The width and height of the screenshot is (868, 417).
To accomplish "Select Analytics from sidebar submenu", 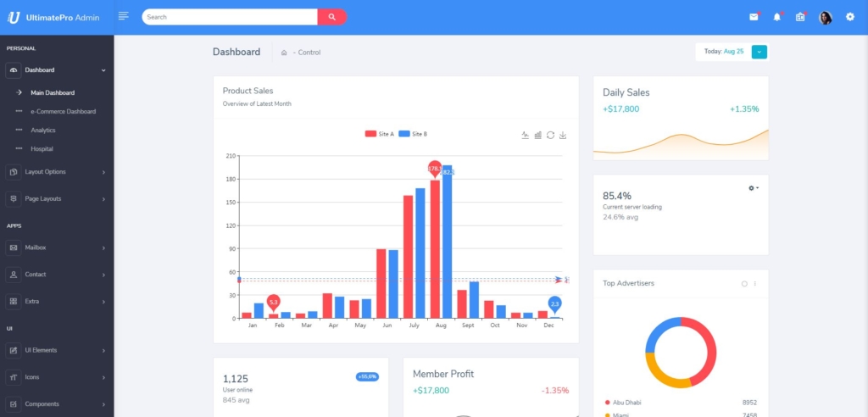I will 43,131.
